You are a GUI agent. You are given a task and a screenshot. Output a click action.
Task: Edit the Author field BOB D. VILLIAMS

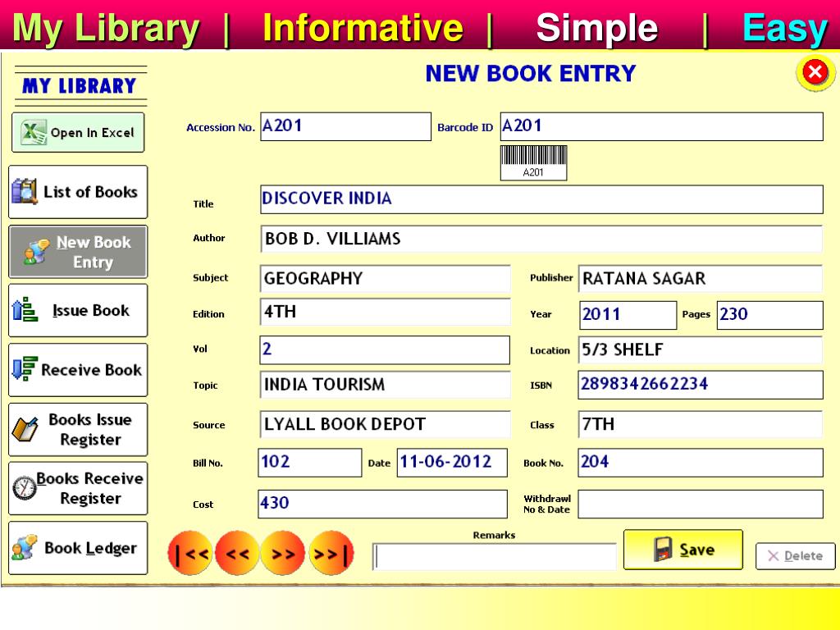tap(541, 239)
